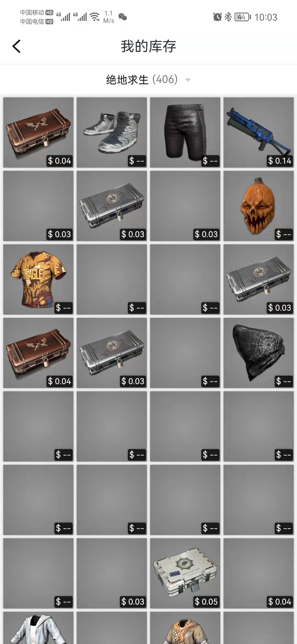Select the white crate priced $ 0.05
This screenshot has height=644, width=297.
pyautogui.click(x=185, y=573)
